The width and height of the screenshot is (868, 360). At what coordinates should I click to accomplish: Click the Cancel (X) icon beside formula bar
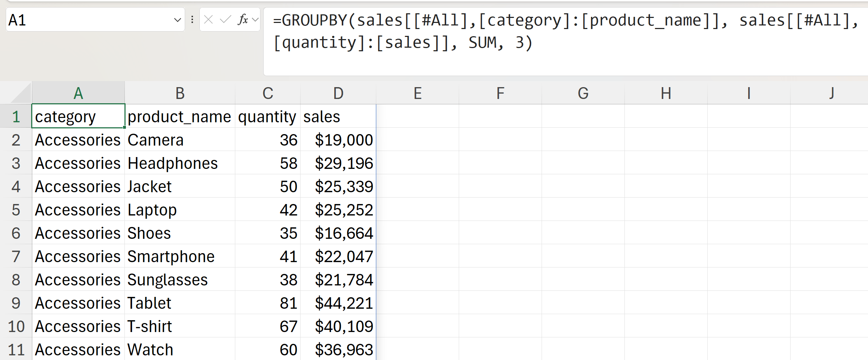(x=208, y=20)
